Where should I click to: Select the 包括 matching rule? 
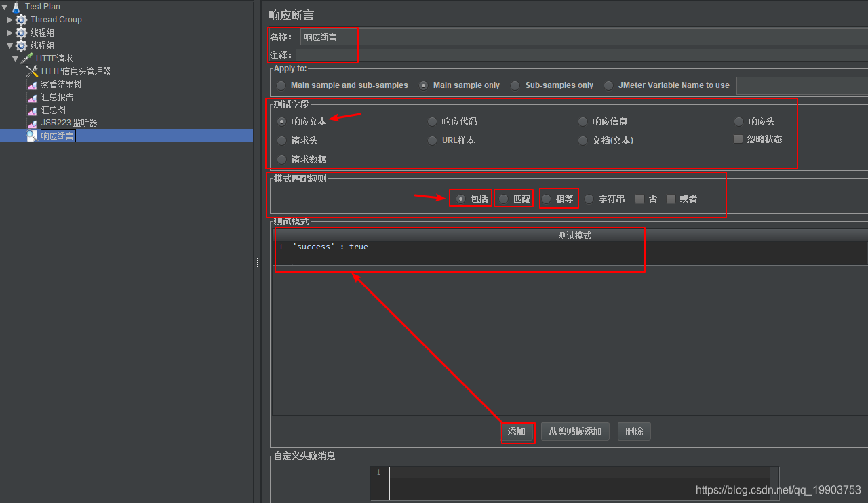coord(460,199)
